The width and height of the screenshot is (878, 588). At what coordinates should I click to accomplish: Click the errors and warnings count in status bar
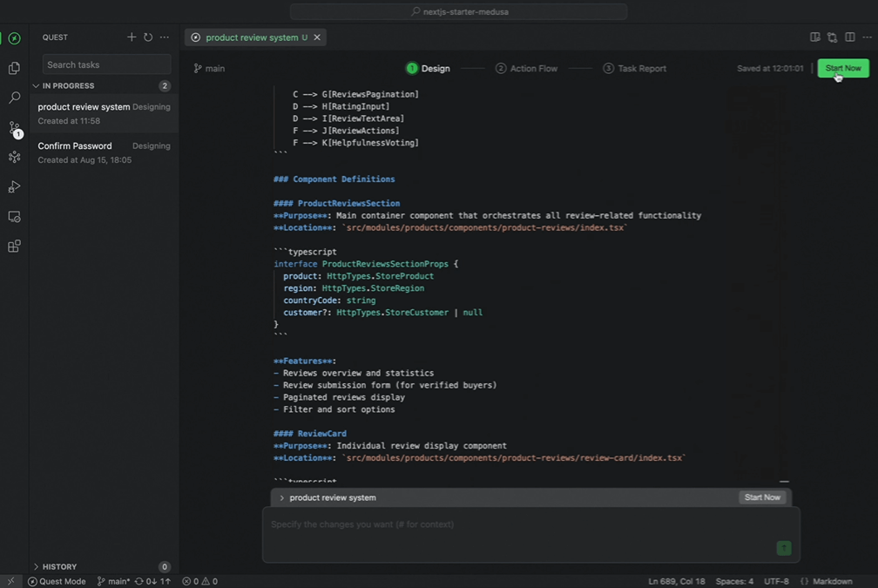[200, 581]
